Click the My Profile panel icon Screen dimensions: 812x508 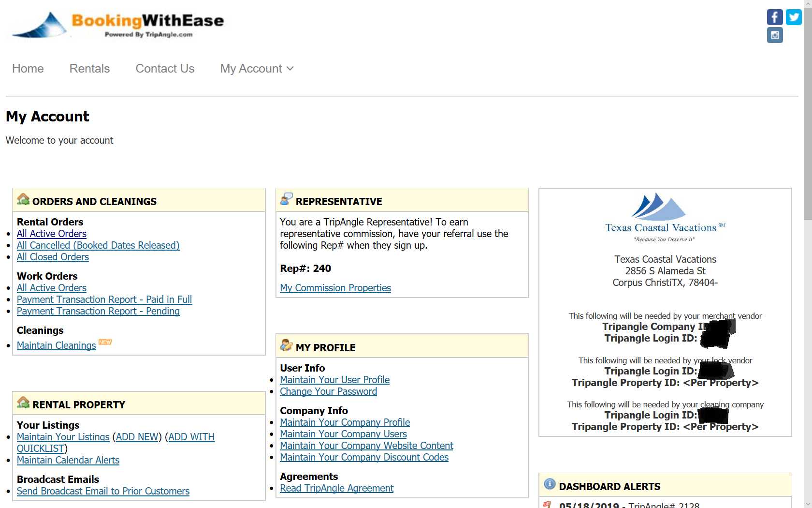(x=287, y=345)
